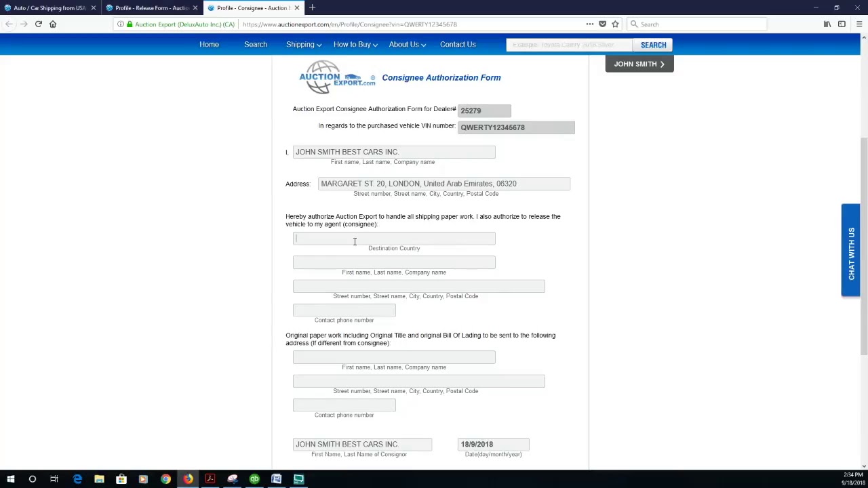The image size is (868, 488).
Task: Open Search in site navigation
Action: pyautogui.click(x=256, y=45)
